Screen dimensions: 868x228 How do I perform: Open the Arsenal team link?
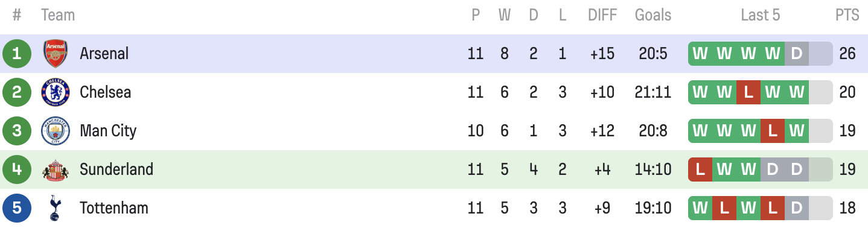[x=104, y=54]
